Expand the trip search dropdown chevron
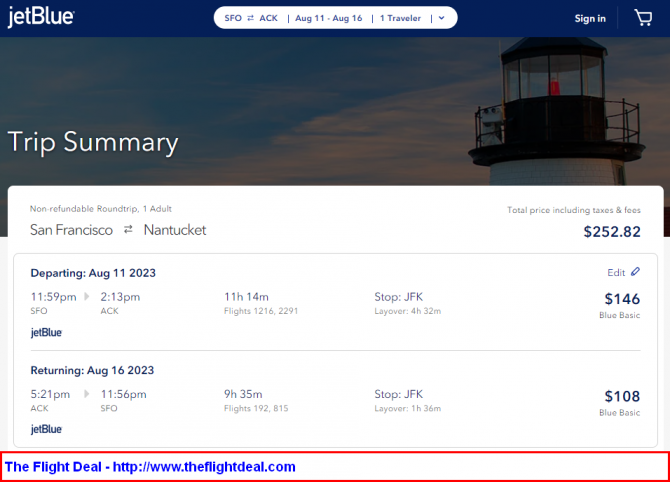Image resolution: width=670 pixels, height=482 pixels. [442, 18]
